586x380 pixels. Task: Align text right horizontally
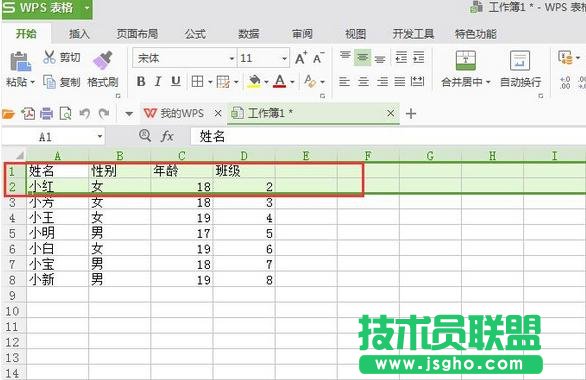click(x=382, y=81)
